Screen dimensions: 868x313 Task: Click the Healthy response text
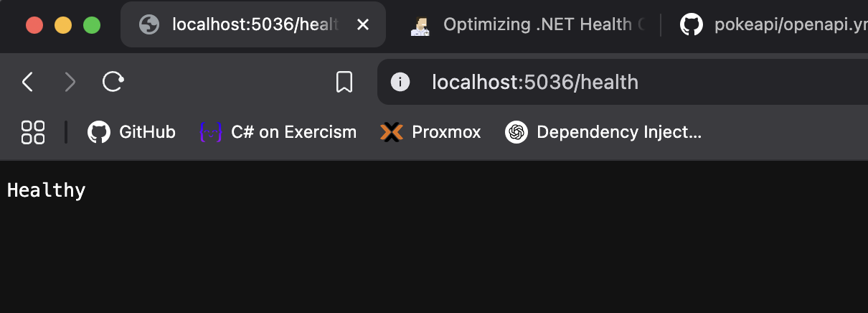pyautogui.click(x=47, y=191)
